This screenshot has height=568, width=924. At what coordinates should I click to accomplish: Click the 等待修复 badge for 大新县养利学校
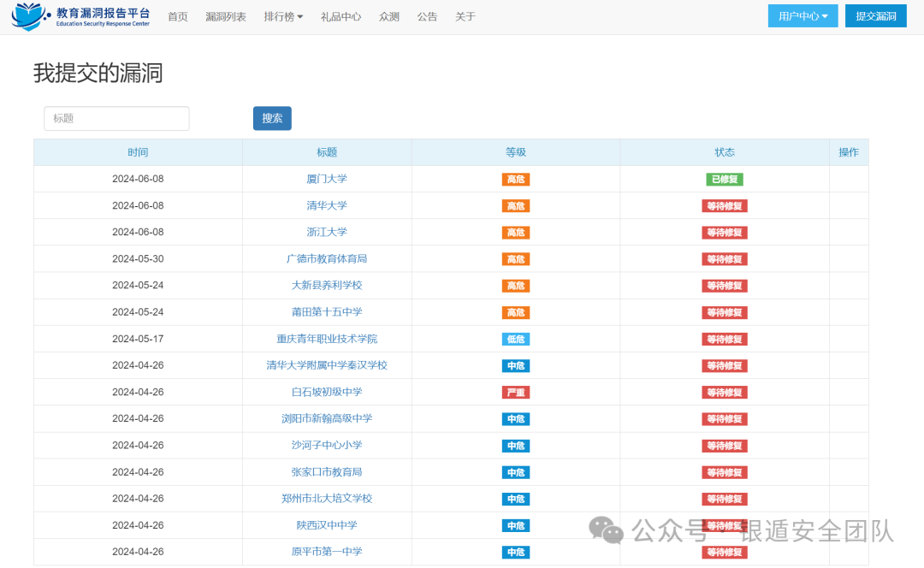pos(725,286)
